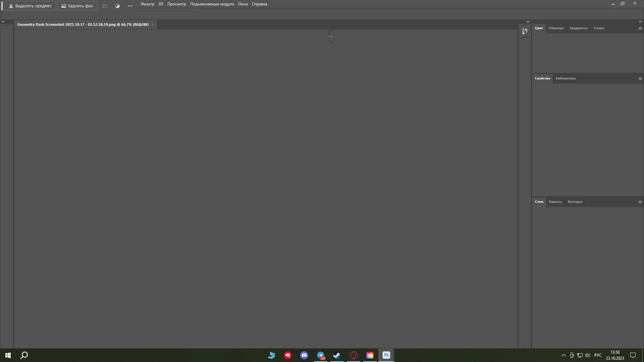The image size is (644, 362).
Task: Click the half-filled circle mask icon
Action: tap(117, 6)
